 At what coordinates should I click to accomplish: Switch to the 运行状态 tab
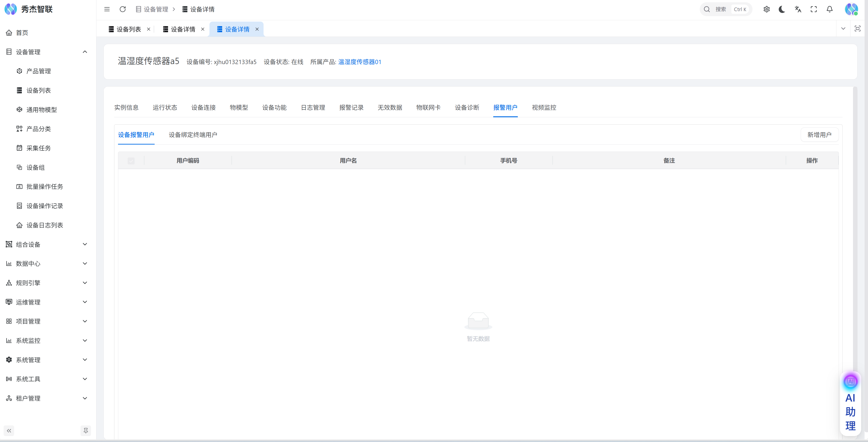(x=165, y=107)
